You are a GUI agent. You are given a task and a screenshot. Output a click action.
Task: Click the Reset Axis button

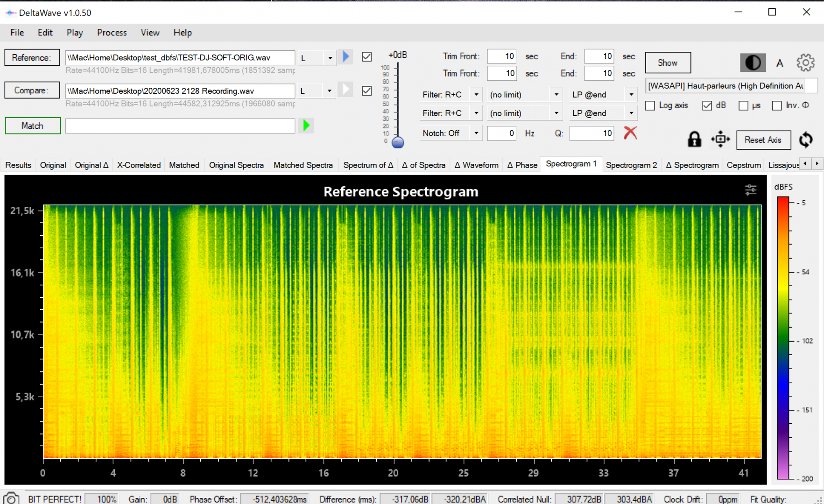pos(763,140)
